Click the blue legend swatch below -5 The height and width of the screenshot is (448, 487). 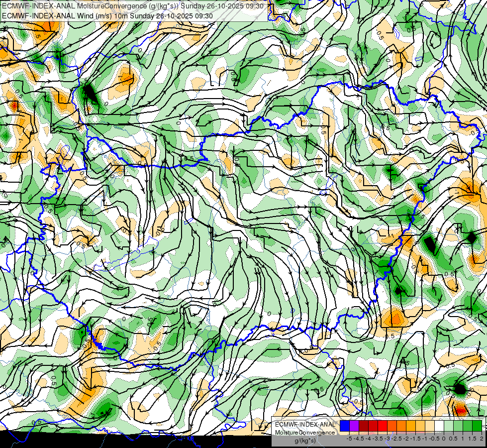point(345,426)
